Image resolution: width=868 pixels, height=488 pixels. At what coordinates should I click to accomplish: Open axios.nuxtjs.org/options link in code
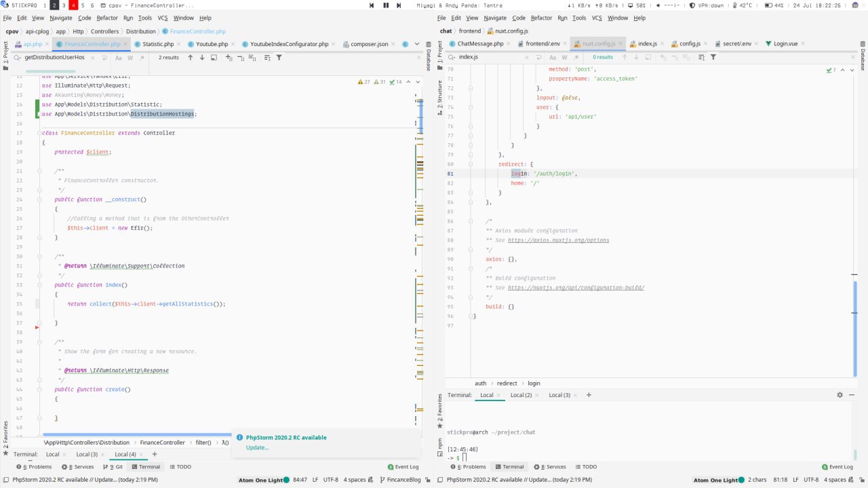pos(558,240)
